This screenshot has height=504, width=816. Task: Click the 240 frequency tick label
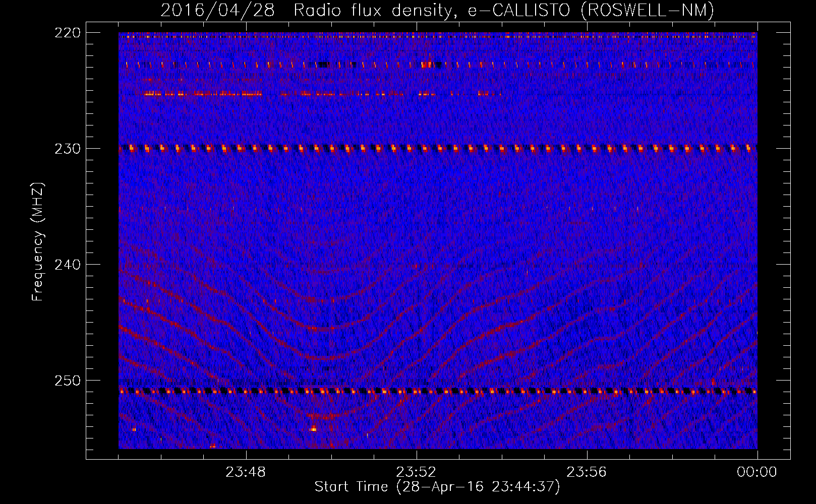[67, 265]
